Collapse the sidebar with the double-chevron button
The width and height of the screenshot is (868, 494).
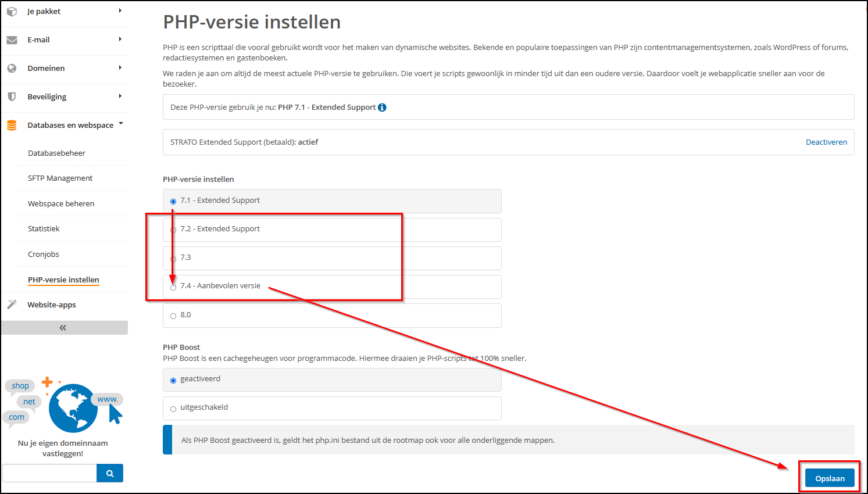[x=63, y=327]
